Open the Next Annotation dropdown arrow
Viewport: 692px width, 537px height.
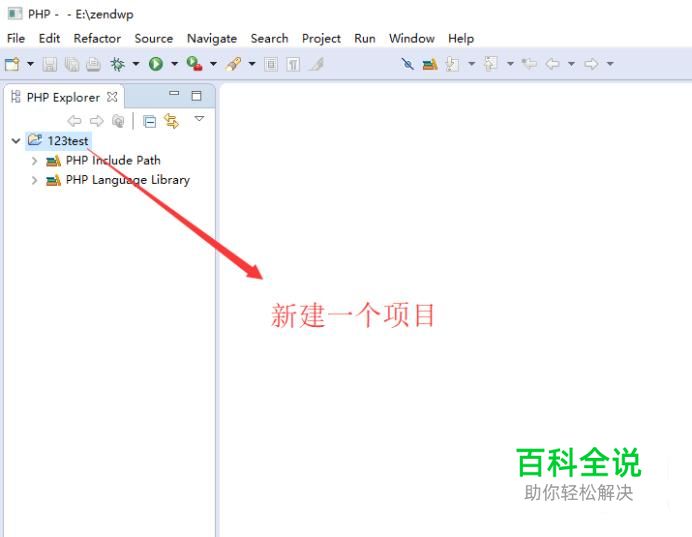coord(471,64)
